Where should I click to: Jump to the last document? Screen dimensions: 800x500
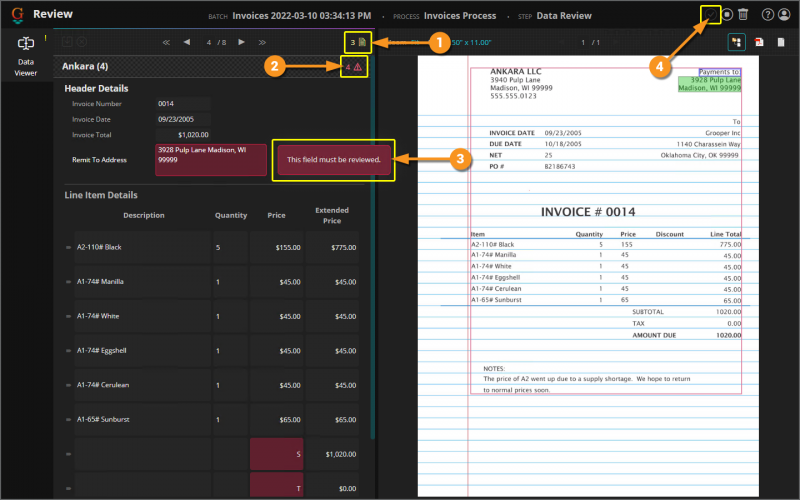pyautogui.click(x=262, y=42)
